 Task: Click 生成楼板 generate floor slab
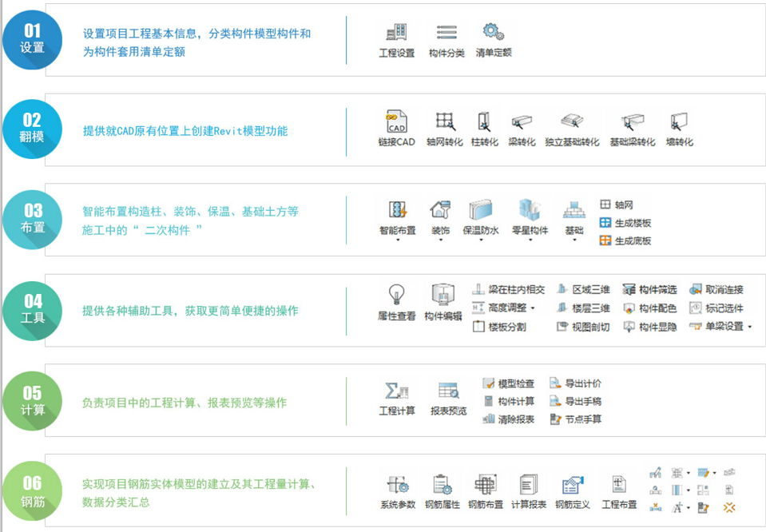pos(626,223)
